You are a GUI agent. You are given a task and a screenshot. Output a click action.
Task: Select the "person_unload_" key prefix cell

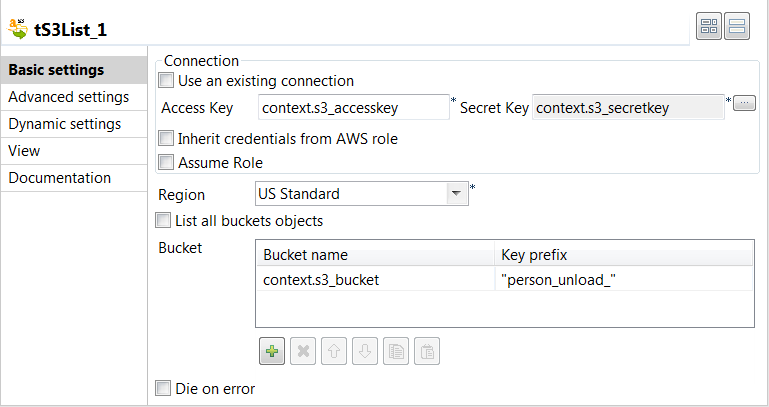click(x=624, y=279)
